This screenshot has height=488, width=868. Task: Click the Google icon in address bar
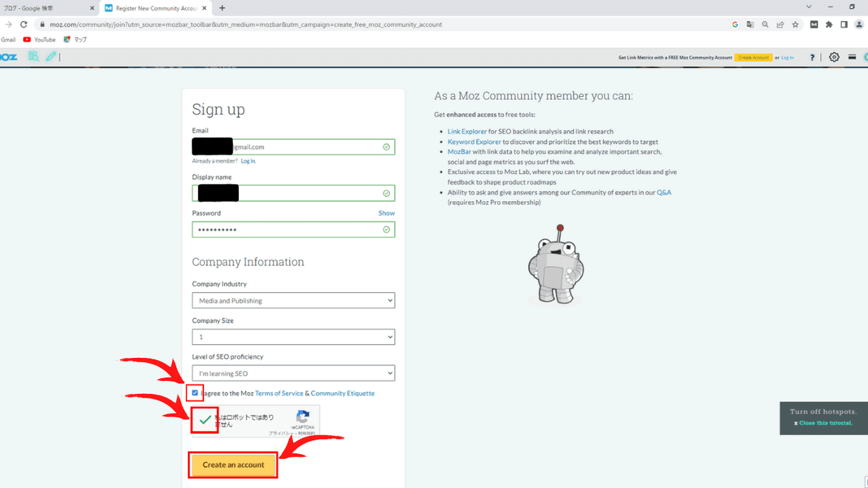click(735, 24)
